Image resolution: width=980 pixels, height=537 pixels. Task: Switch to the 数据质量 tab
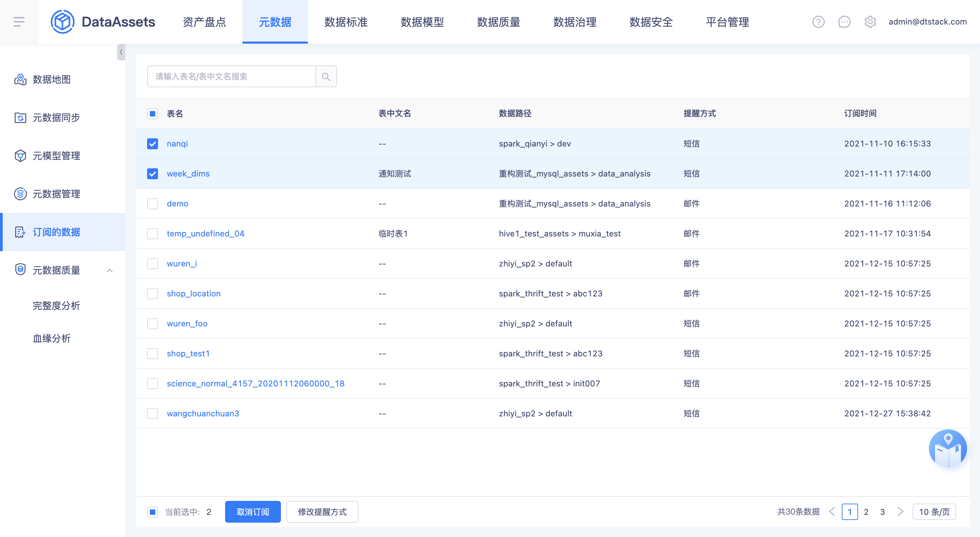click(499, 22)
